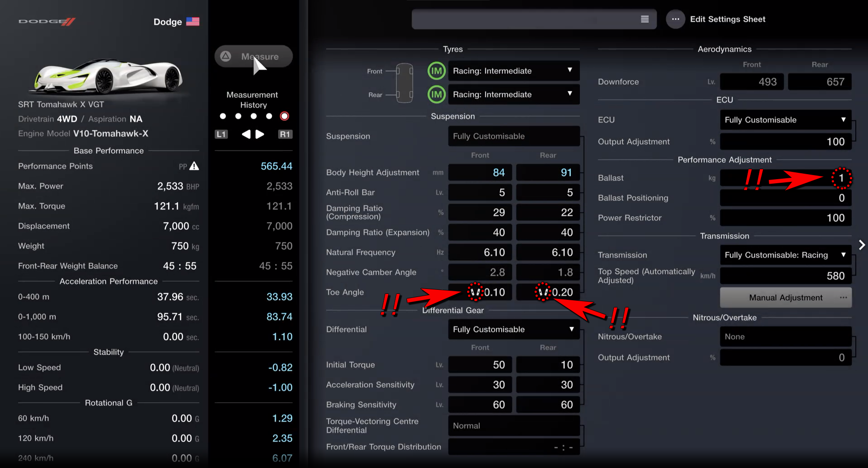
Task: Click the front tyre IM compound icon
Action: click(436, 71)
